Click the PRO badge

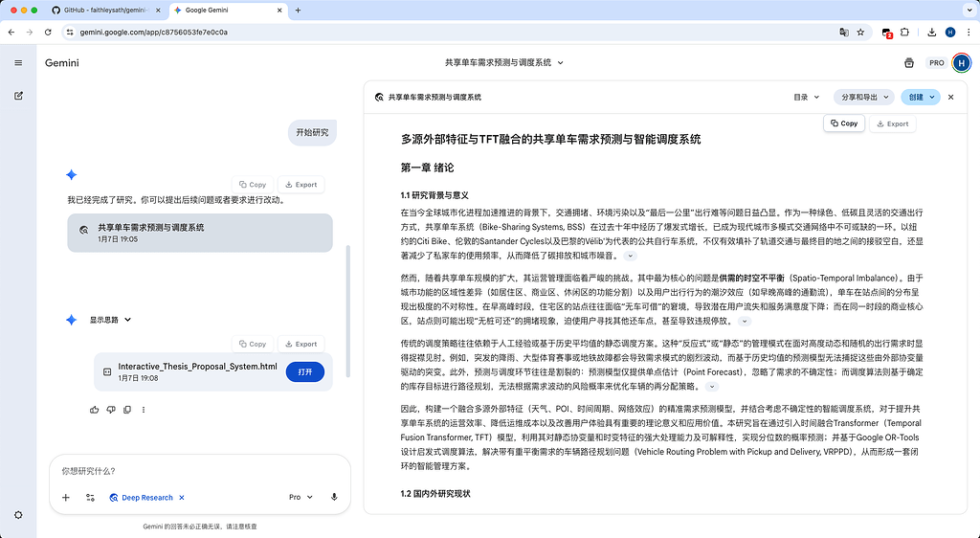point(936,62)
